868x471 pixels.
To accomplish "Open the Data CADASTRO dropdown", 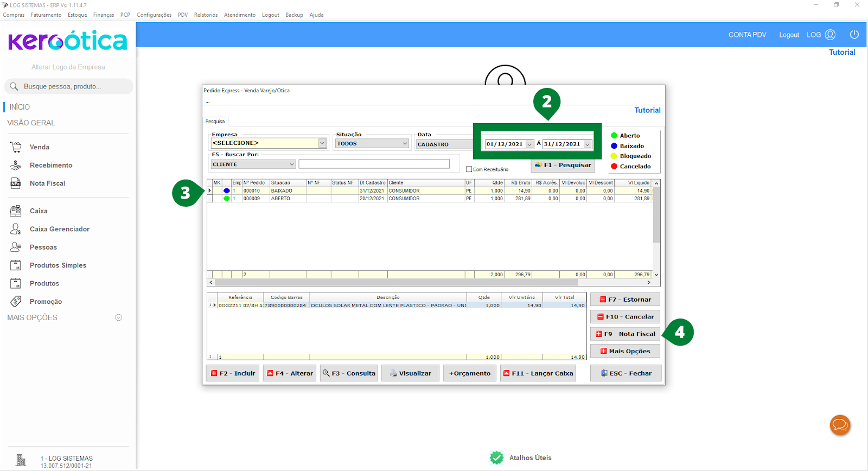I will point(445,144).
